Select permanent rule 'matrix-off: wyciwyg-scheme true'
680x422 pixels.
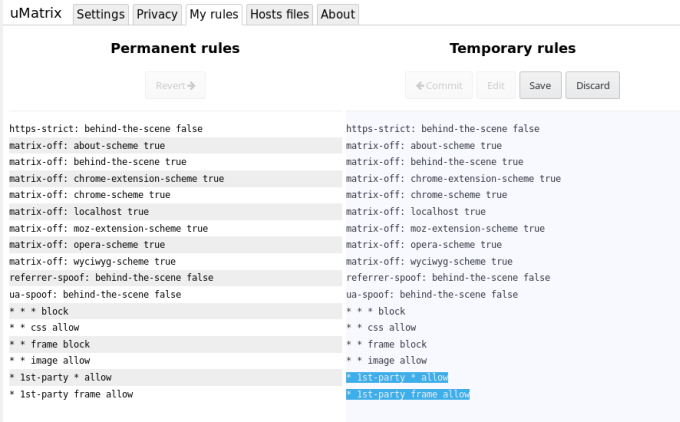(x=176, y=262)
